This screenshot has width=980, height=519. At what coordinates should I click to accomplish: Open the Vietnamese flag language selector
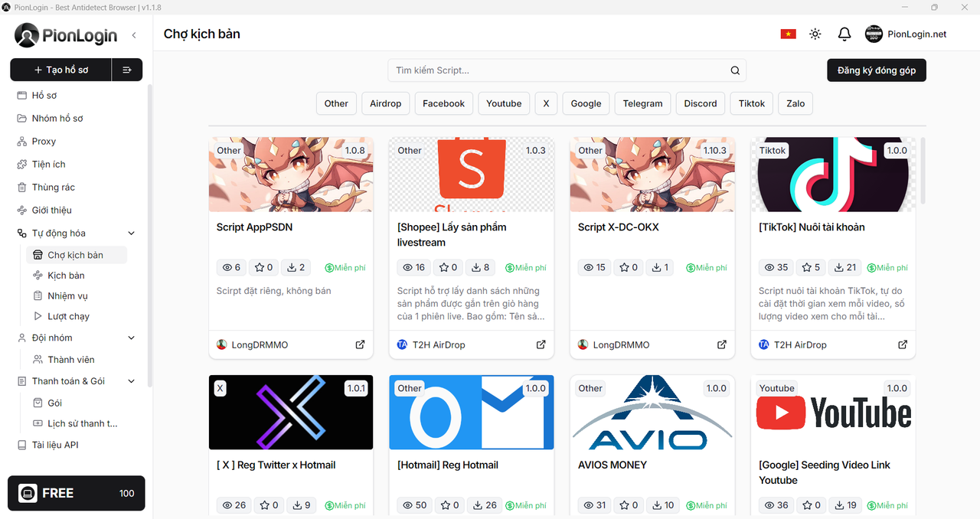click(x=788, y=34)
